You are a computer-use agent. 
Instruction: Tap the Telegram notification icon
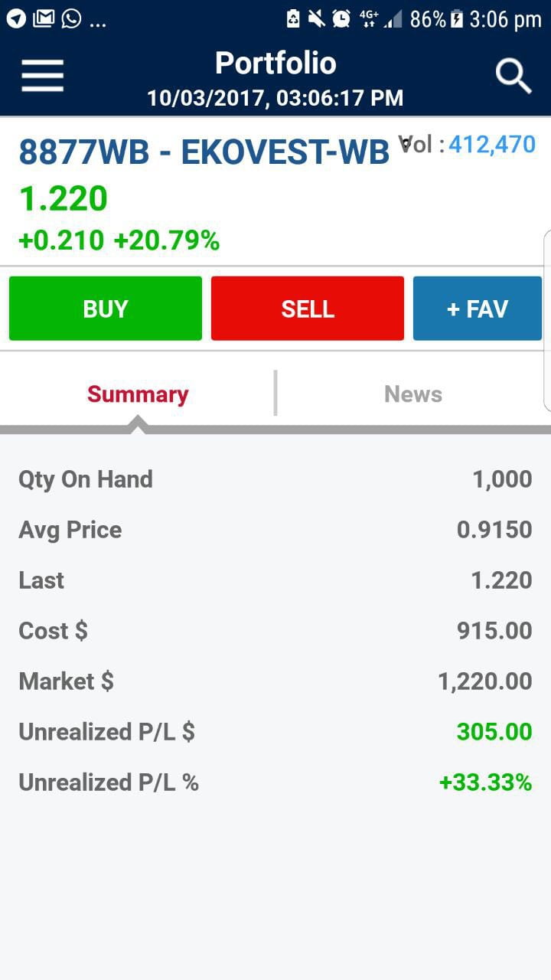(16, 18)
